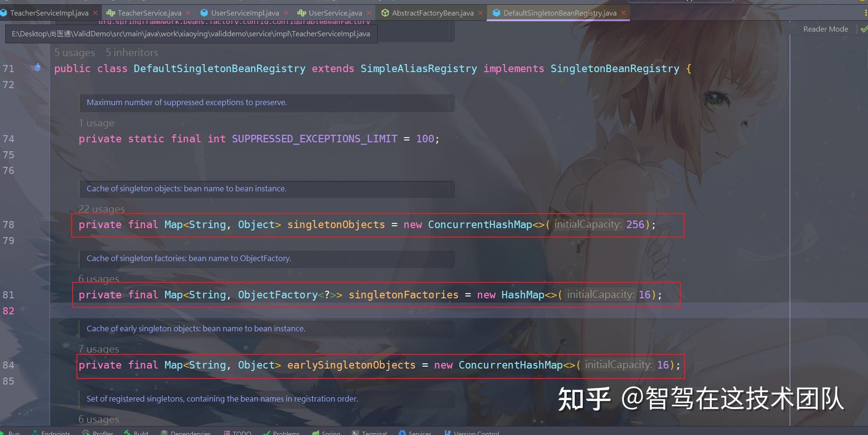Open the Run tool window

(x=12, y=432)
